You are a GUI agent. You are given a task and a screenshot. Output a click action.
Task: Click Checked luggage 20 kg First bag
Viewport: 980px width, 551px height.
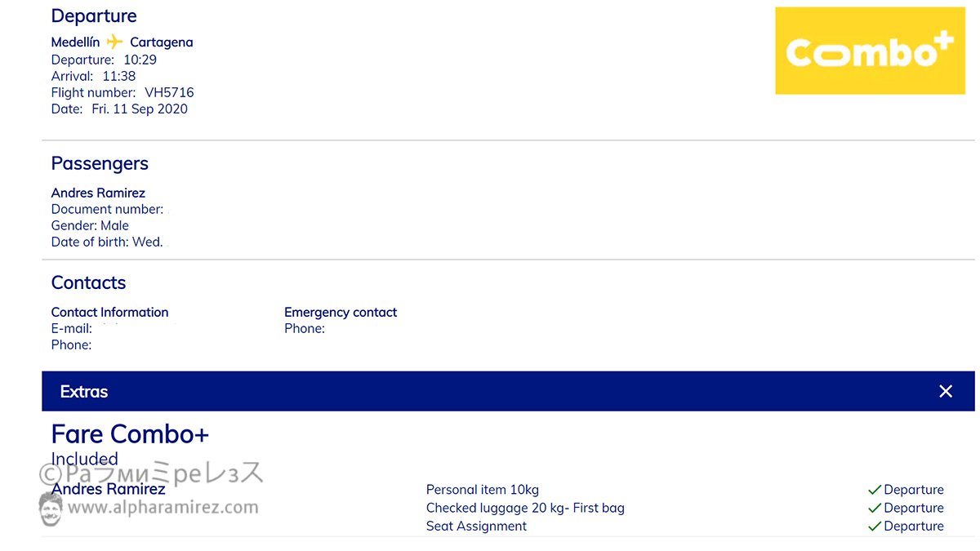525,508
